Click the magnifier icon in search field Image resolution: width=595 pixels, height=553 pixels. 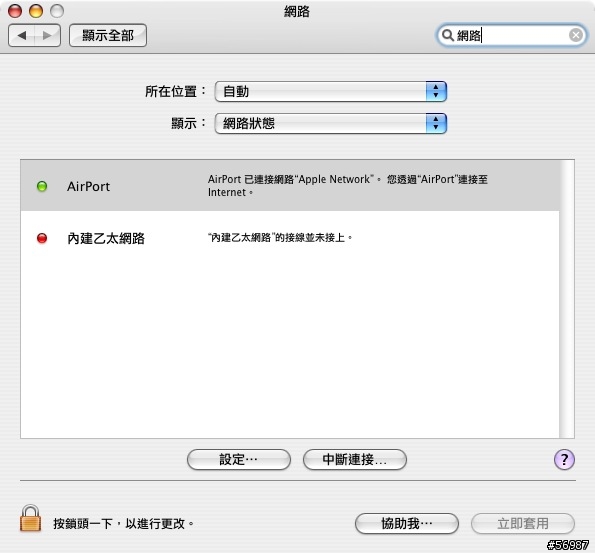[448, 35]
